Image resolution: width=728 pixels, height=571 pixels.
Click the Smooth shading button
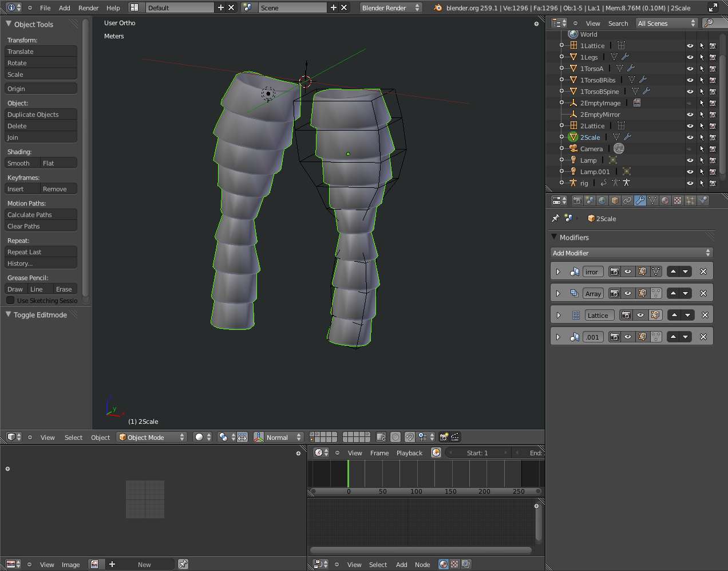point(22,163)
